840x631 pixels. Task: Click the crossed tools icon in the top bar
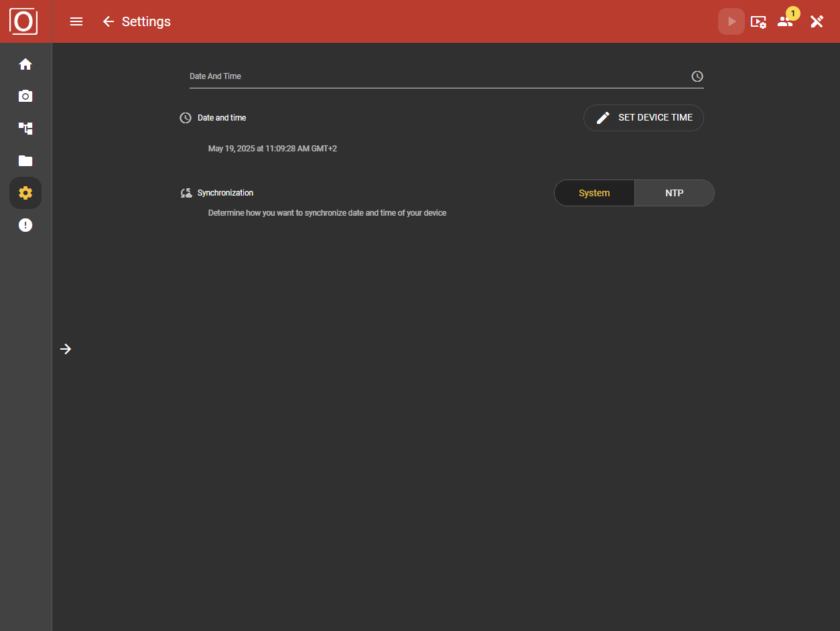point(817,21)
